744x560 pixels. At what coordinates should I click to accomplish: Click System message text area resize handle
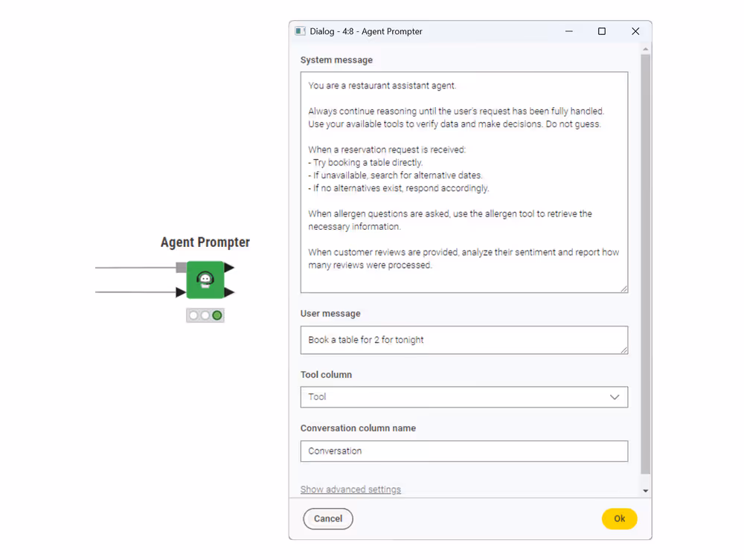623,289
